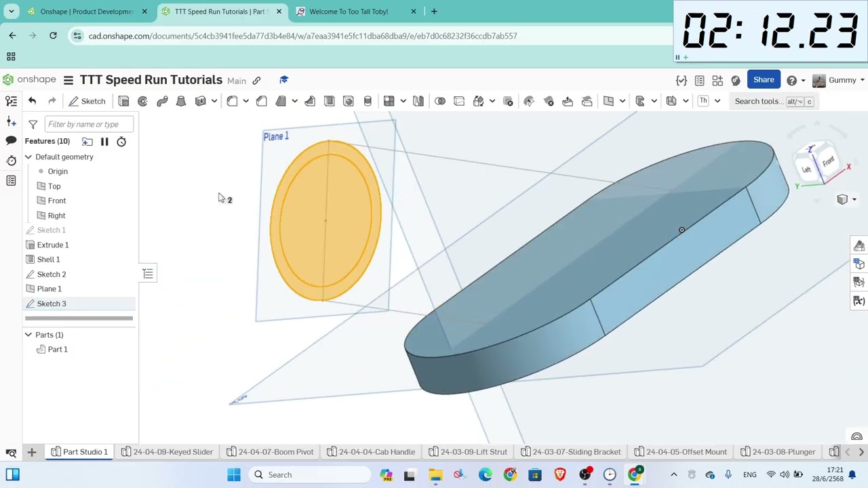
Task: Open the dropdown arrow next to Fillet
Action: [245, 101]
